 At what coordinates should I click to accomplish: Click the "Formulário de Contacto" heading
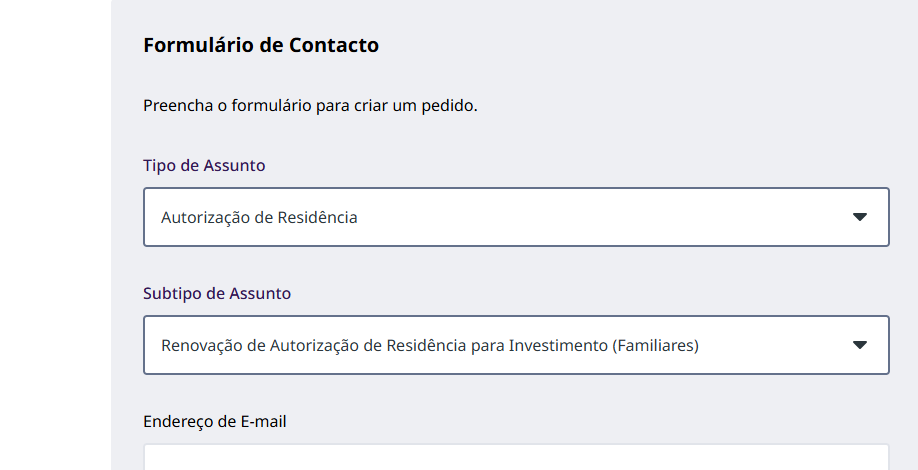pyautogui.click(x=261, y=45)
